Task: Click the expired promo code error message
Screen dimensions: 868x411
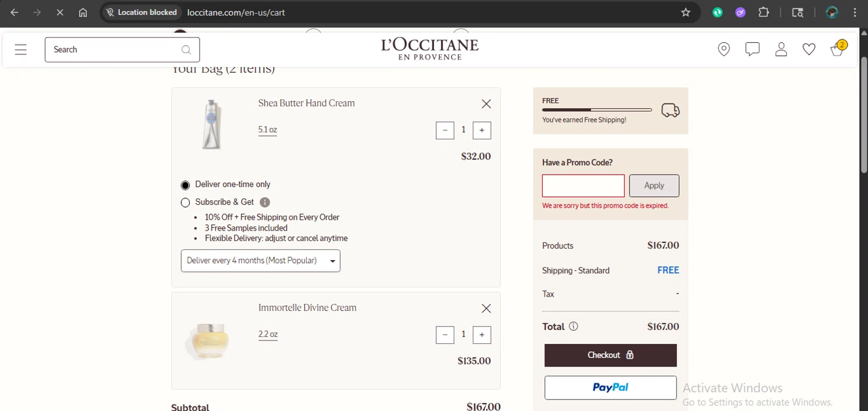Action: (x=605, y=206)
